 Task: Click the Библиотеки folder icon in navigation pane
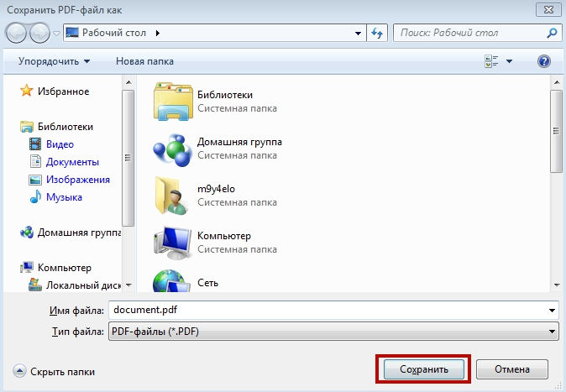(x=27, y=127)
